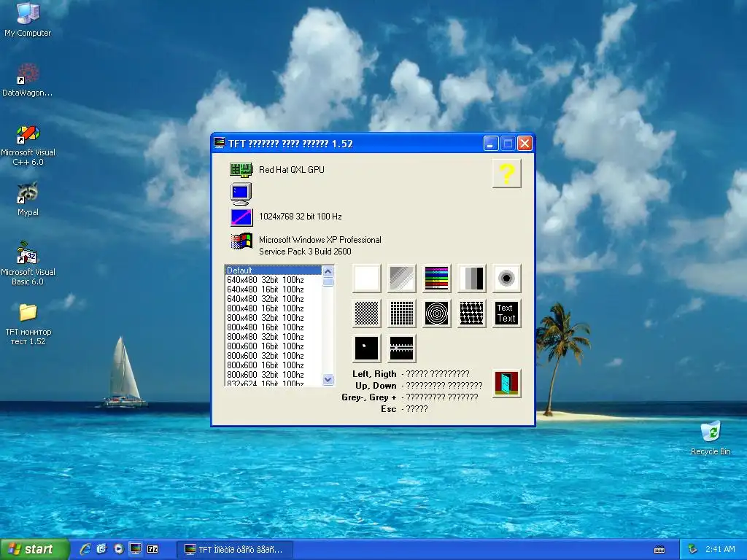Click the exit door icon

click(x=507, y=384)
